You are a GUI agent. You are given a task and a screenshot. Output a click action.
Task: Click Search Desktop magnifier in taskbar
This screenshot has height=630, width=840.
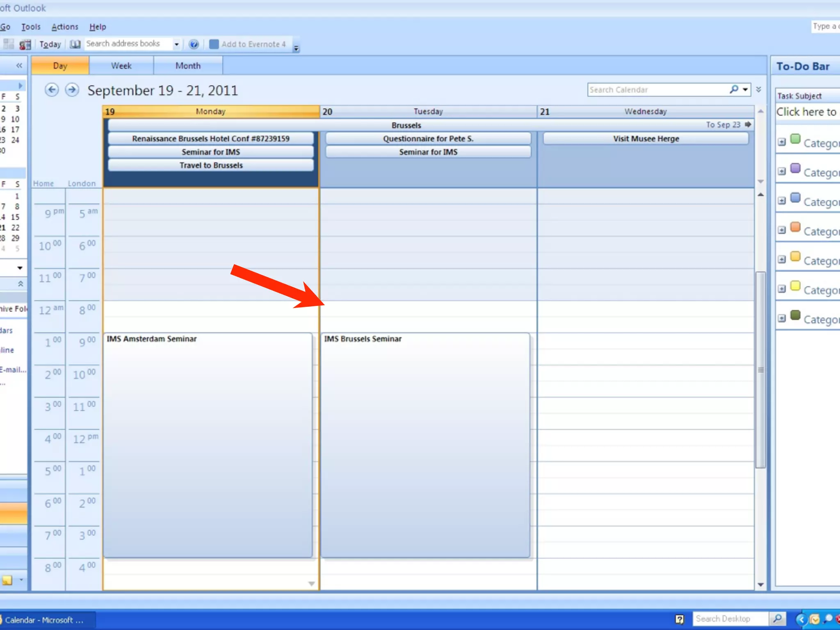click(777, 619)
